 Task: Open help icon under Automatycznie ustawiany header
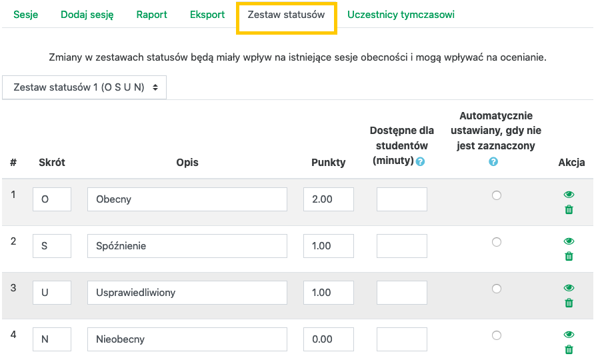[x=493, y=162]
